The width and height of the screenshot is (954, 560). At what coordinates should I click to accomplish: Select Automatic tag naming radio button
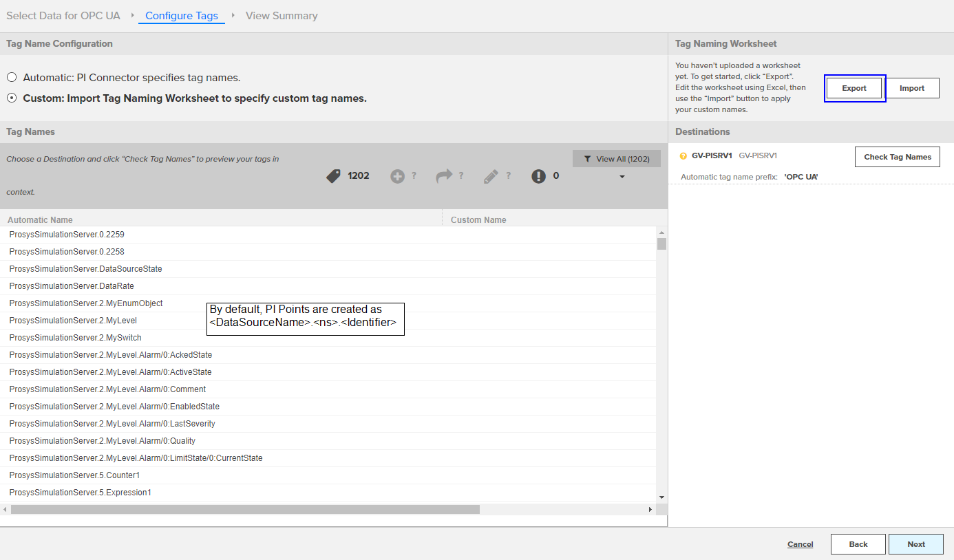(x=12, y=78)
